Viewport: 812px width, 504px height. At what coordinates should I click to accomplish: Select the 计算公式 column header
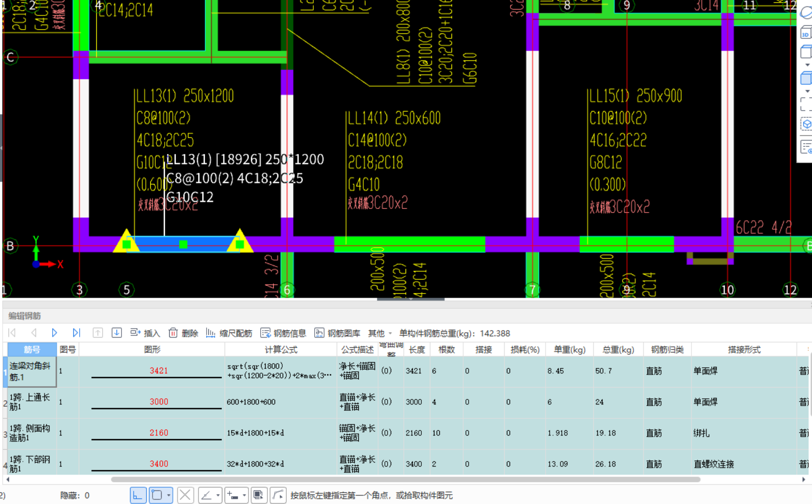(281, 349)
